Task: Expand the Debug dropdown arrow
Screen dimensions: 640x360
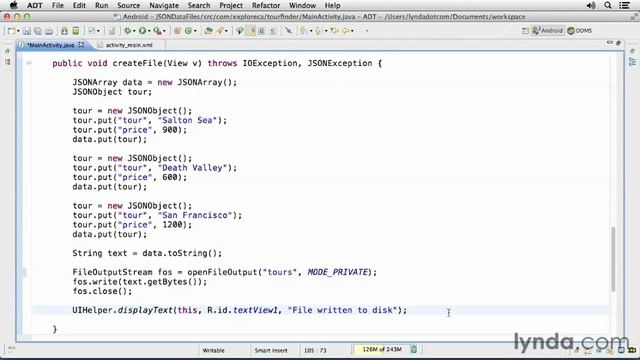Action: pos(134,31)
